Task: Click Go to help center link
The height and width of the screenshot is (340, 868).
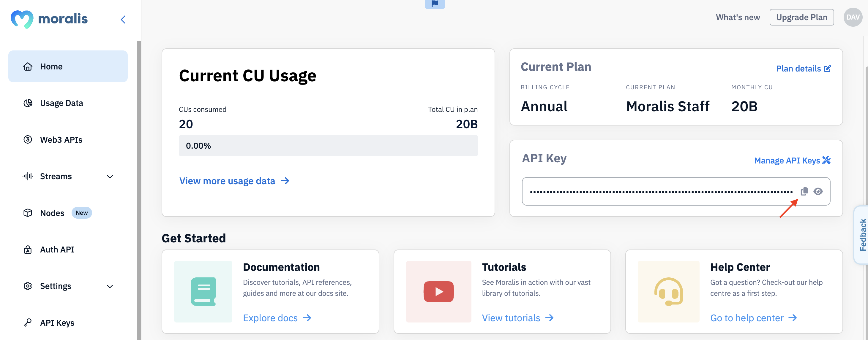Action: (747, 318)
